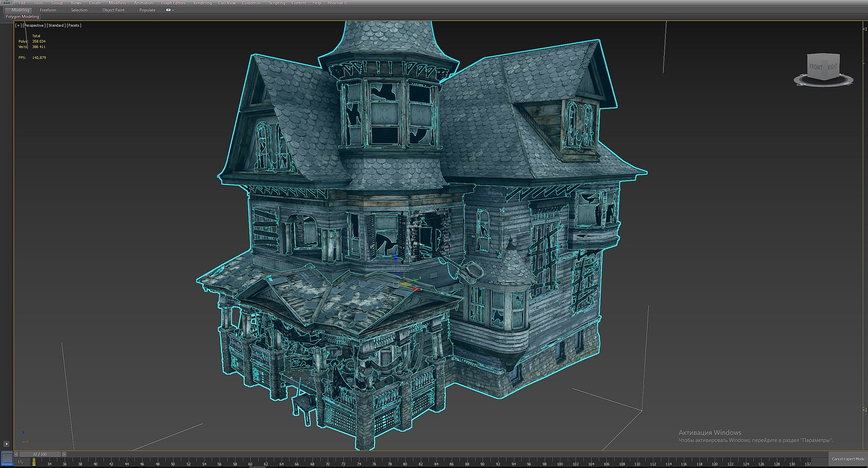Open the [Facets] viewport style menu
Viewport: 868px width, 468px height.
coord(74,25)
